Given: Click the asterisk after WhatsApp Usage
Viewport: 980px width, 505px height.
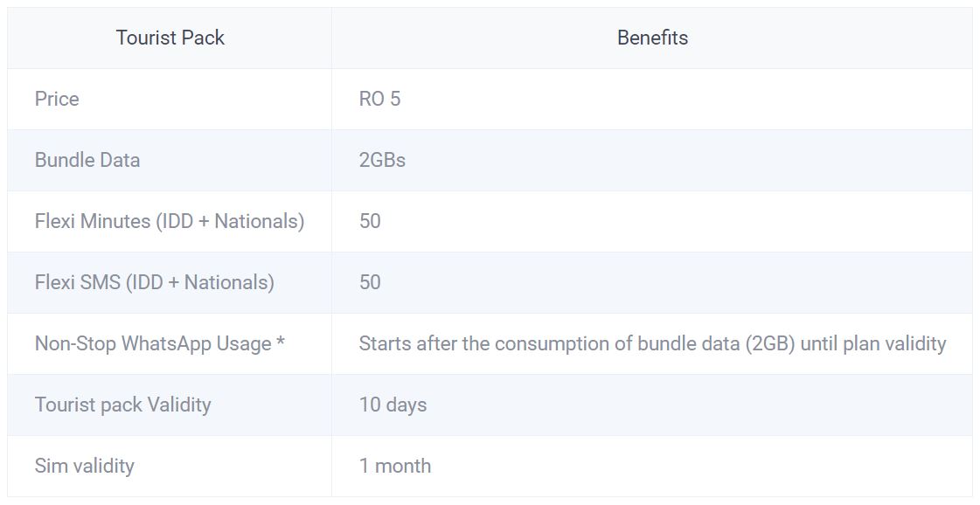Looking at the screenshot, I should pyautogui.click(x=281, y=342).
